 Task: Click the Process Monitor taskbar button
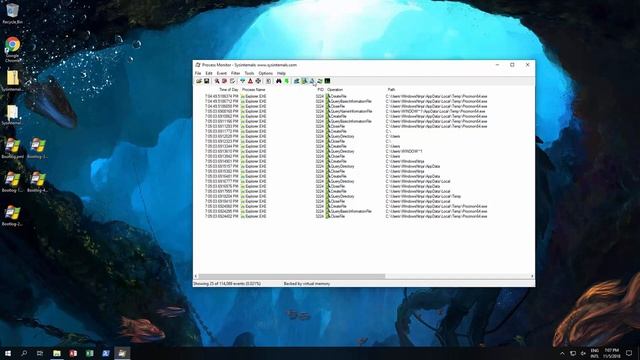click(x=122, y=353)
